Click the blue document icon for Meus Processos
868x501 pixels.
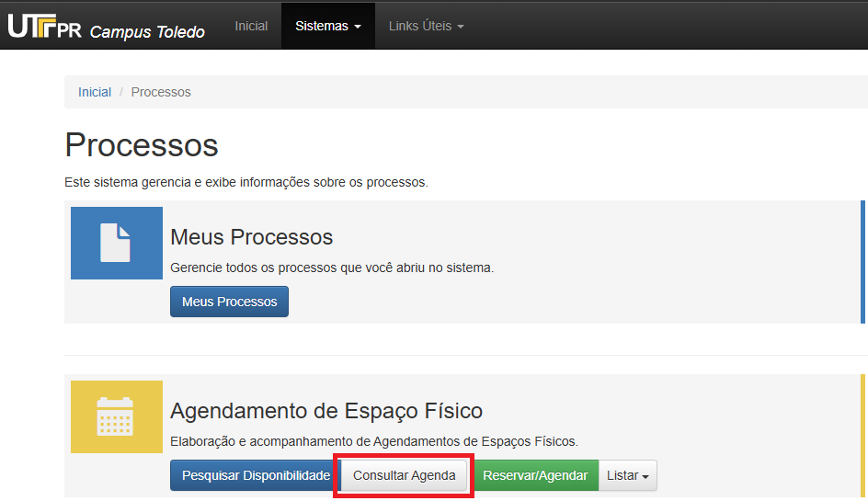pos(116,244)
